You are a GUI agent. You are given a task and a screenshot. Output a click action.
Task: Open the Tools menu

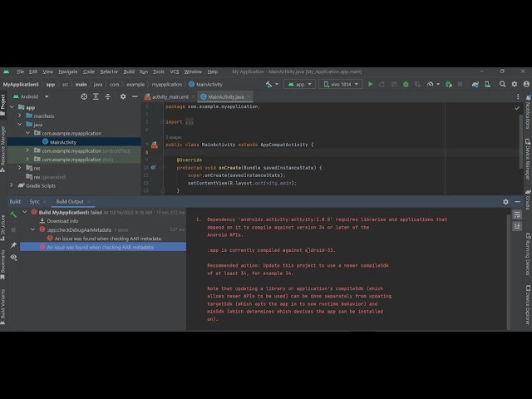point(159,71)
